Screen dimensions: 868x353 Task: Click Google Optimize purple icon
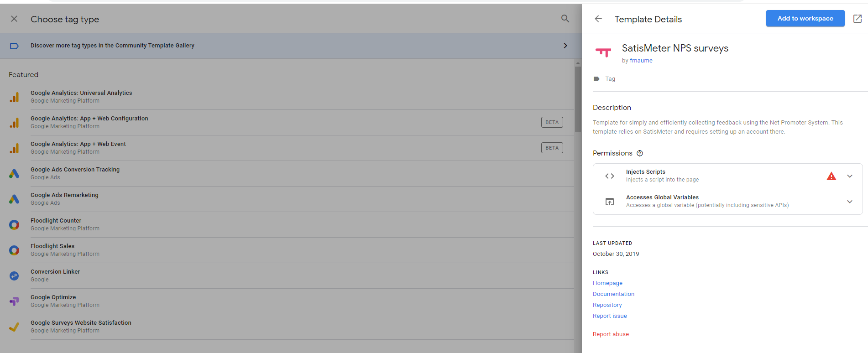(x=14, y=301)
